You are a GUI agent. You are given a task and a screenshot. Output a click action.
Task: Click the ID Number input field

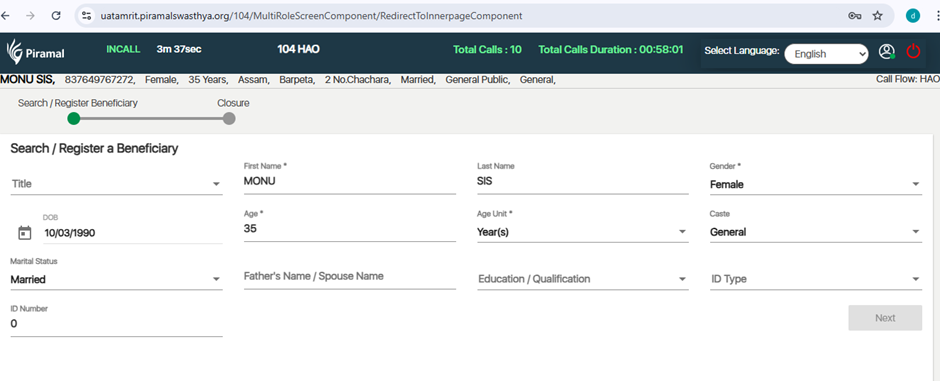117,324
